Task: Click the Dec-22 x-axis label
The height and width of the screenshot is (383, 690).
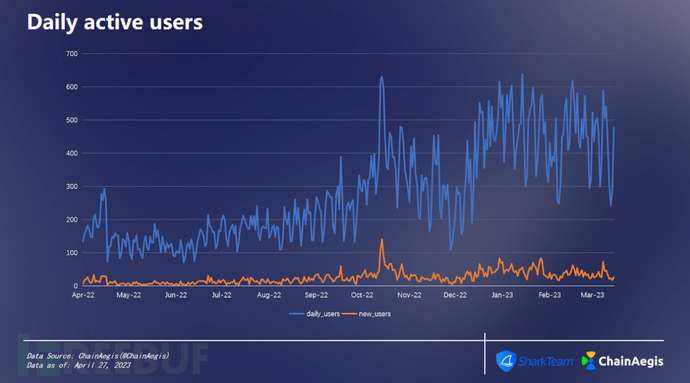Action: pyautogui.click(x=455, y=295)
